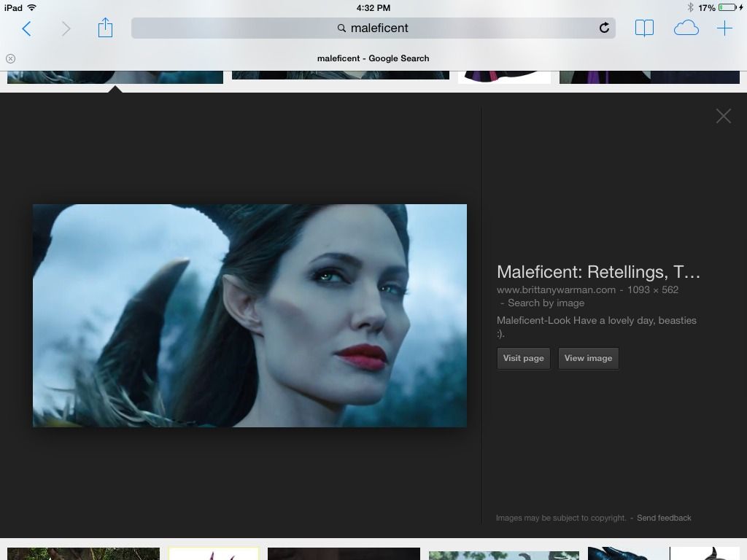Click the Send feedback link
747x560 pixels.
(x=664, y=518)
